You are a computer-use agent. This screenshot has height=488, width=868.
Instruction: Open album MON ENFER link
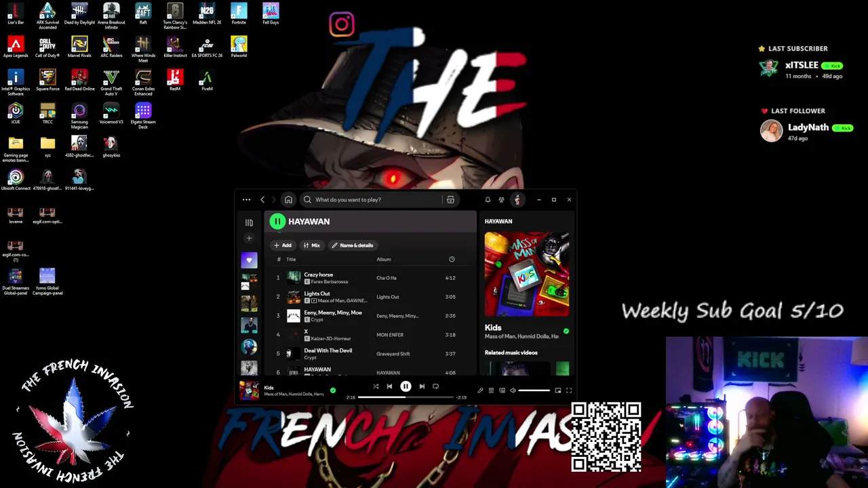pyautogui.click(x=390, y=335)
